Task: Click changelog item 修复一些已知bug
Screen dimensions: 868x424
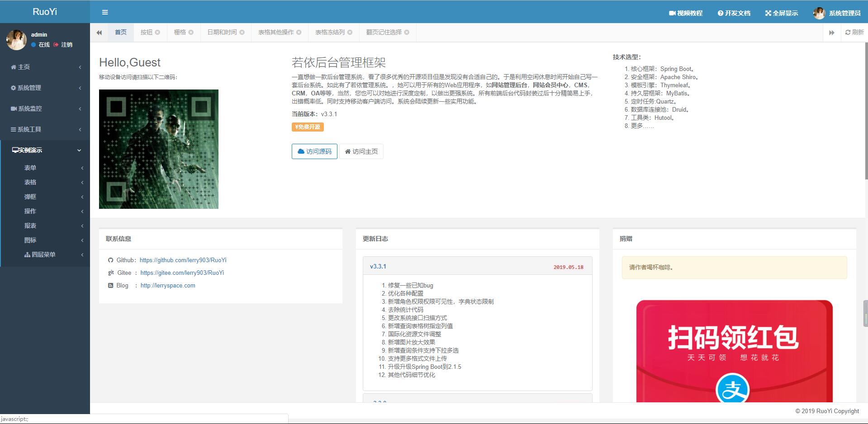Action: point(411,285)
